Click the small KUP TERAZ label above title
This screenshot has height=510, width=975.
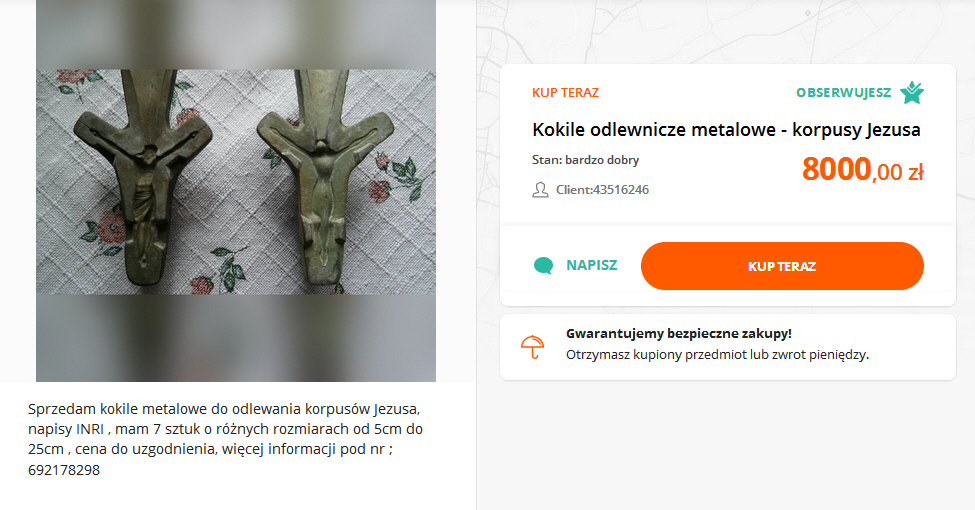point(565,93)
